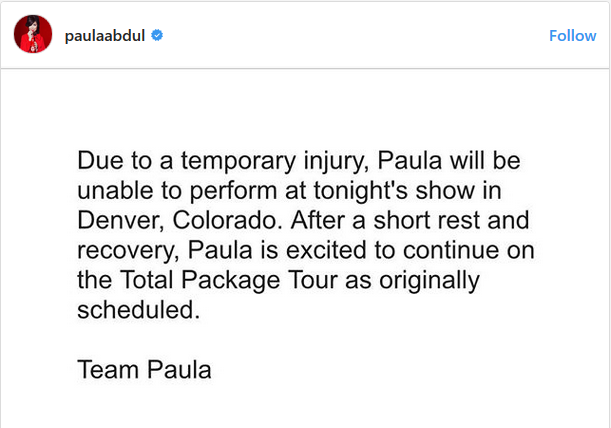Select the 'Denver, Colorado' text in the post

point(179,221)
